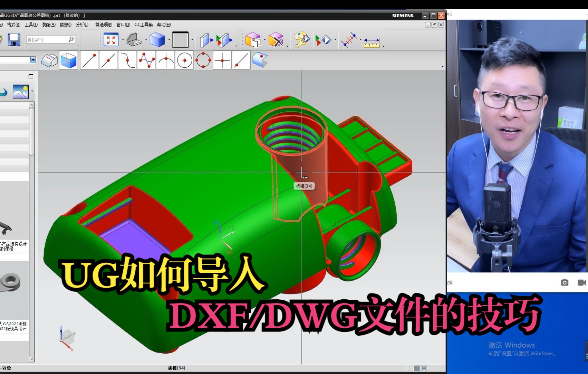
Task: Select the Point creation tool
Action: click(x=222, y=60)
